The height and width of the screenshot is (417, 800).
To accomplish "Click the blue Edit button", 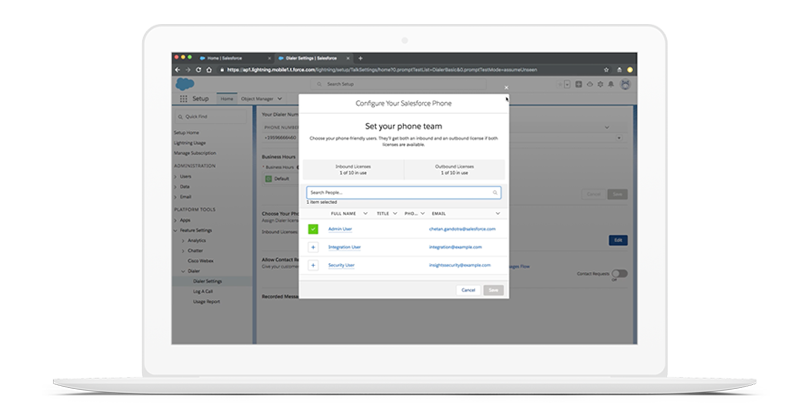I will (x=618, y=240).
